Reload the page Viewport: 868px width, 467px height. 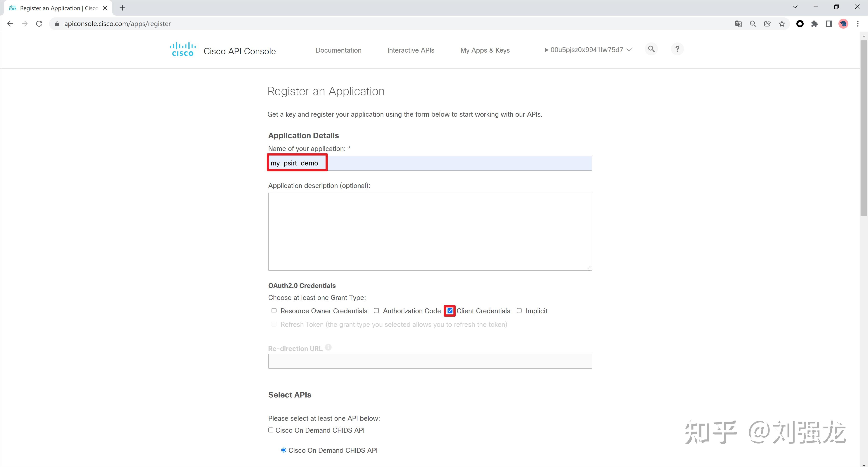(39, 23)
